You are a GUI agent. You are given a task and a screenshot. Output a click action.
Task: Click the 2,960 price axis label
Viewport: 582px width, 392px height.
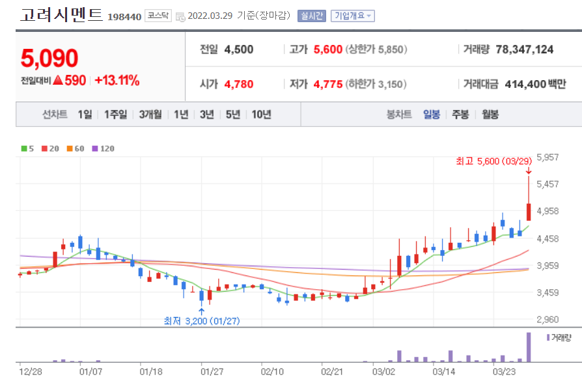pos(547,319)
